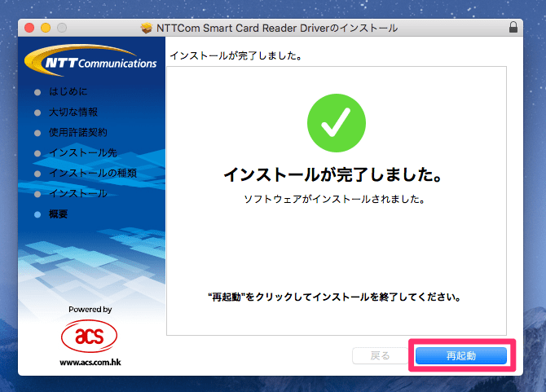Screen dimensions: 546x392
Task: Open the www.acs.com.hk link text
Action: (x=90, y=363)
